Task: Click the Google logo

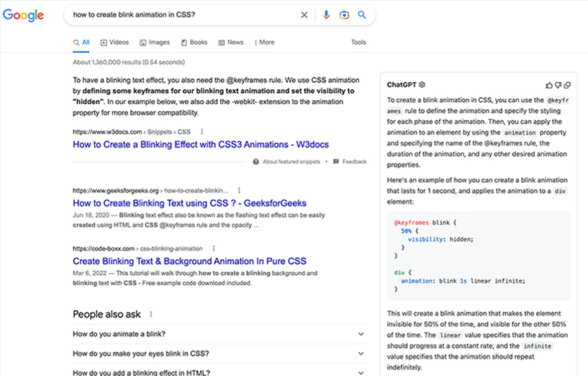Action: pos(23,15)
